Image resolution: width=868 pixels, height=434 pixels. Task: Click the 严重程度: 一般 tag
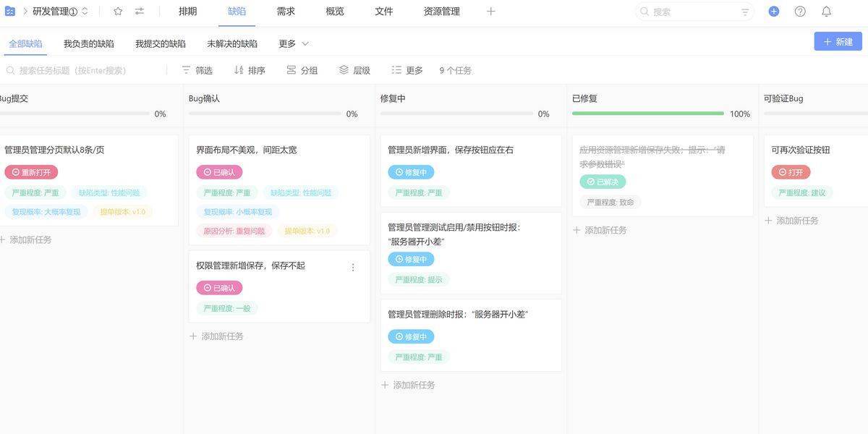[227, 308]
